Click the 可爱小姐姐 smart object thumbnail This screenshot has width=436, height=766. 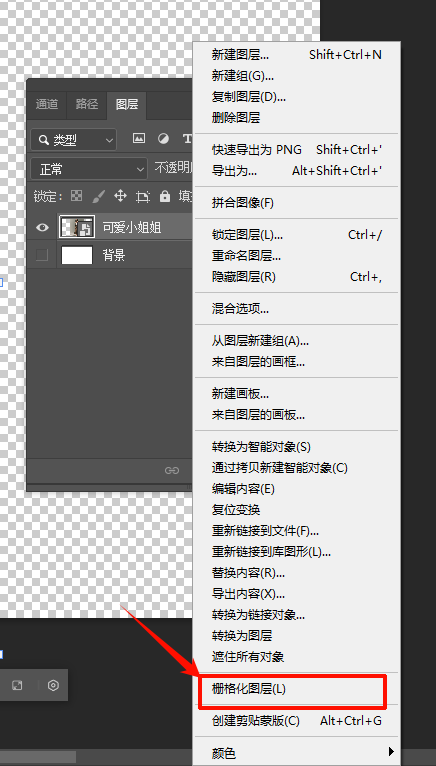coord(77,227)
